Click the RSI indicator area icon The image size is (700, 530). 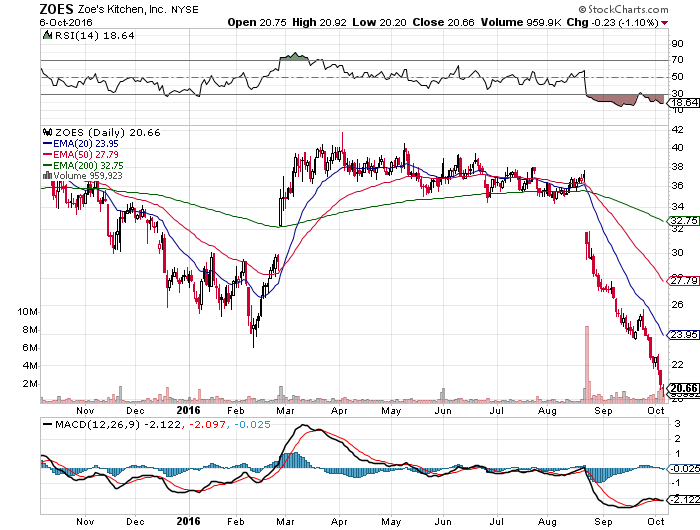(x=47, y=35)
